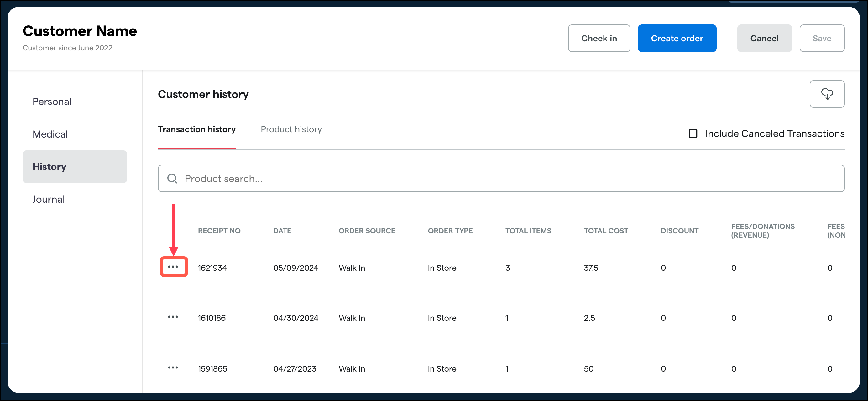Image resolution: width=868 pixels, height=401 pixels.
Task: Click the Save button
Action: point(822,38)
